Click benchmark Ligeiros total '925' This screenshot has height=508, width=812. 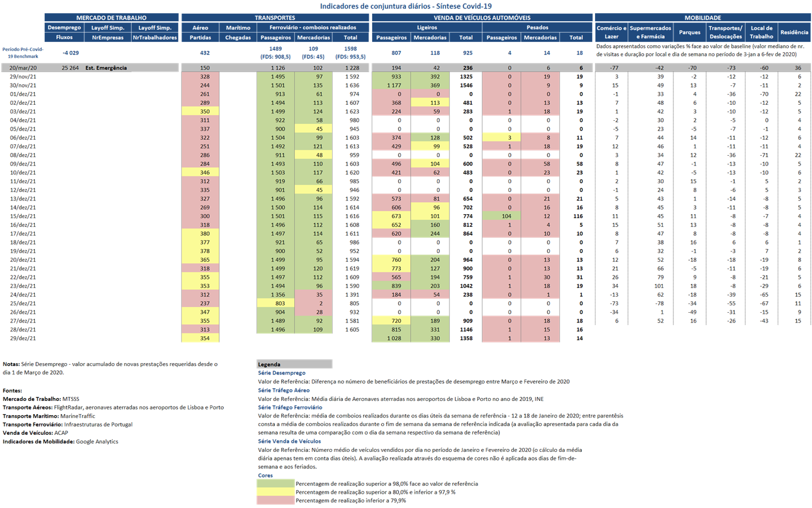pos(468,53)
